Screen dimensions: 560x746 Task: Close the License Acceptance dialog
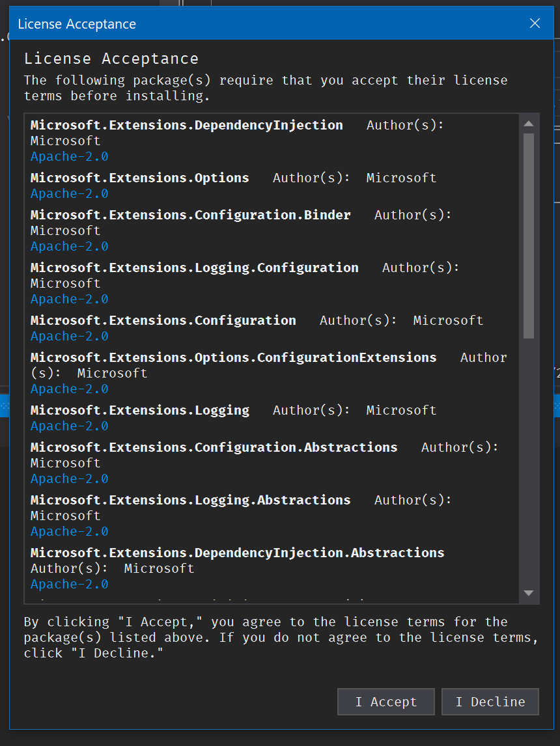[x=535, y=23]
